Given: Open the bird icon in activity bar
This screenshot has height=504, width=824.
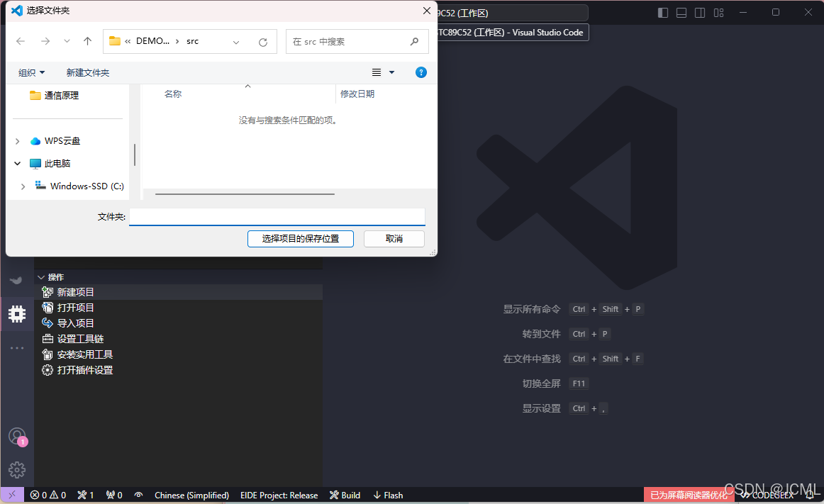Looking at the screenshot, I should click(16, 279).
